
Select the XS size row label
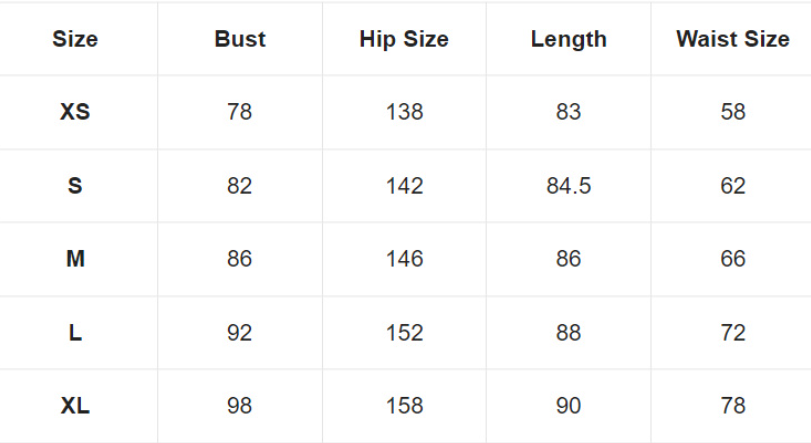tap(75, 112)
